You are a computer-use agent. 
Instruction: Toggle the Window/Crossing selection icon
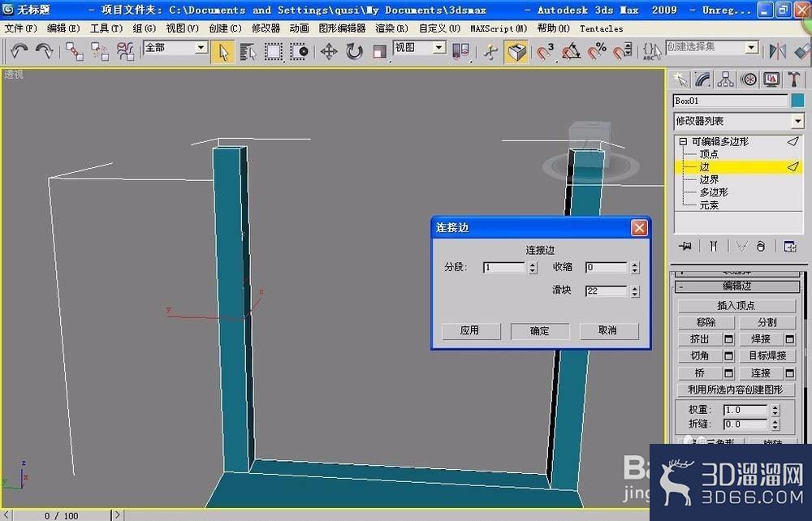299,52
